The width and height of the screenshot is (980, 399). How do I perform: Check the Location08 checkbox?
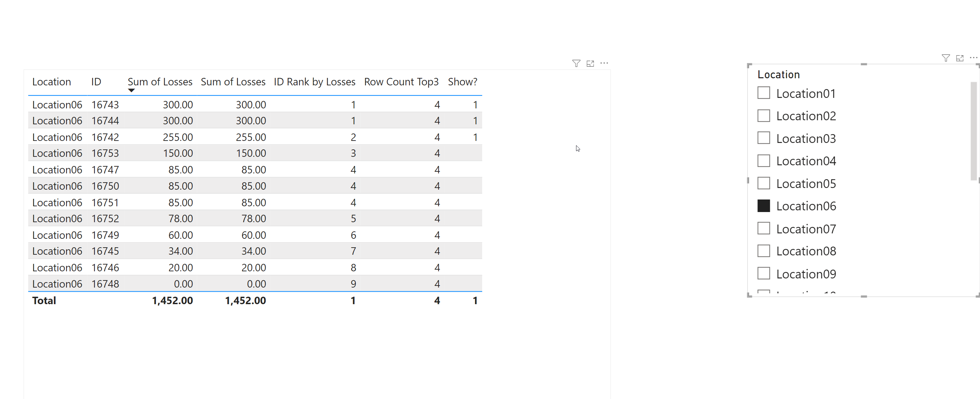click(763, 251)
